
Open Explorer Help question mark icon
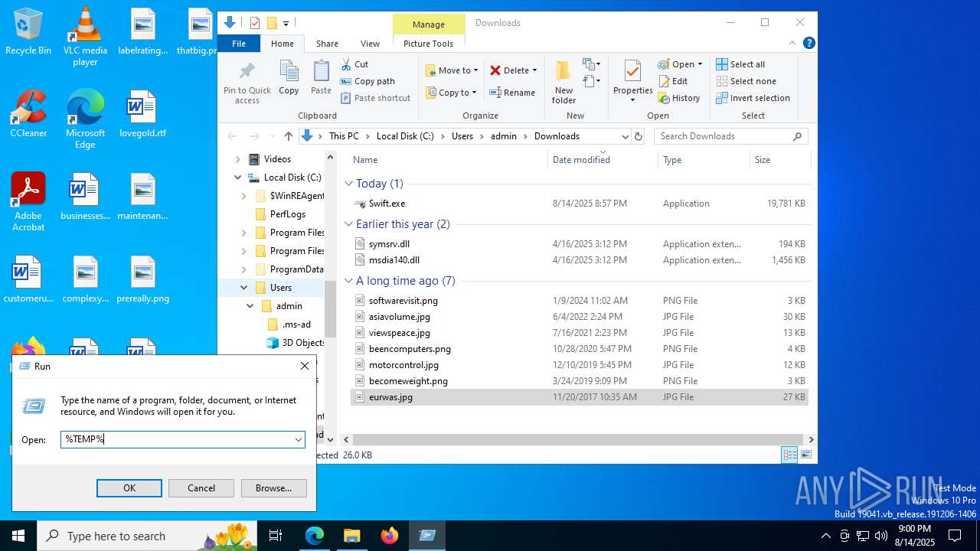(808, 44)
